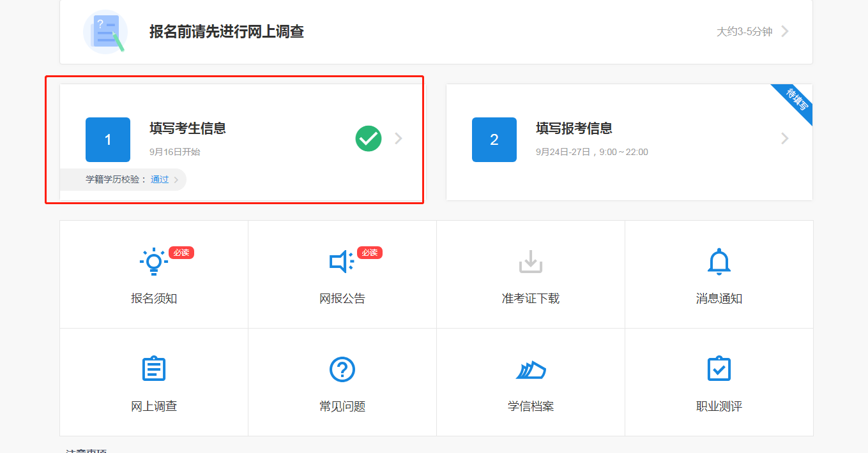
Task: Open 网上调查 via the clipboard icon
Action: coord(153,368)
